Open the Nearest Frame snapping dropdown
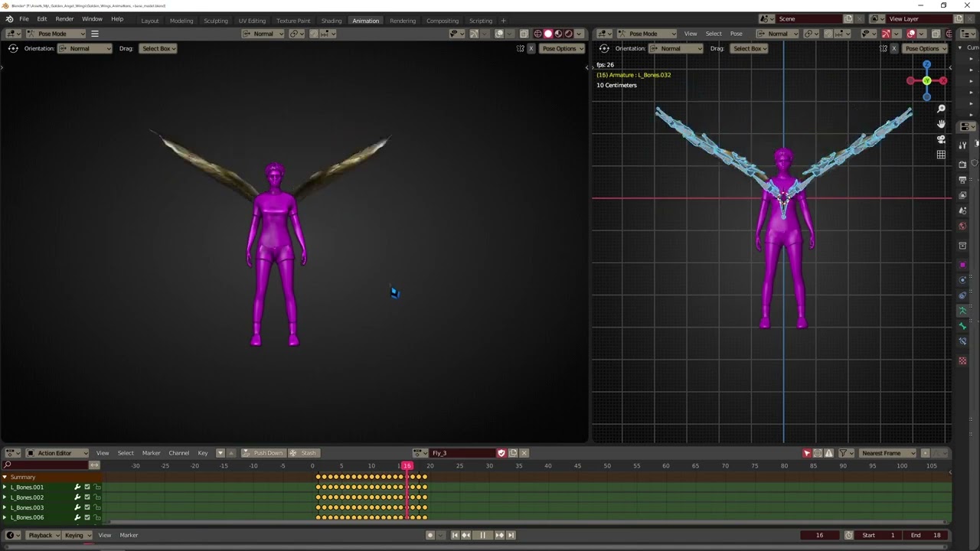The height and width of the screenshot is (551, 980). click(887, 453)
